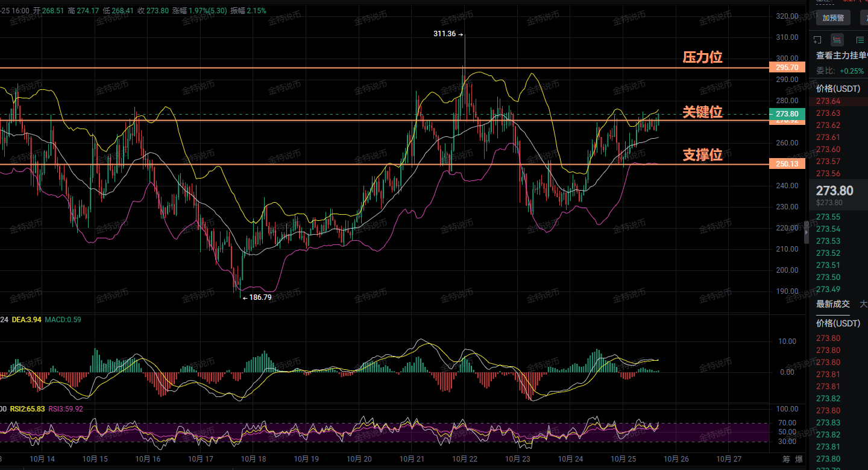Select the first order book layout icon
This screenshot has height=470, width=868.
pyautogui.click(x=817, y=40)
